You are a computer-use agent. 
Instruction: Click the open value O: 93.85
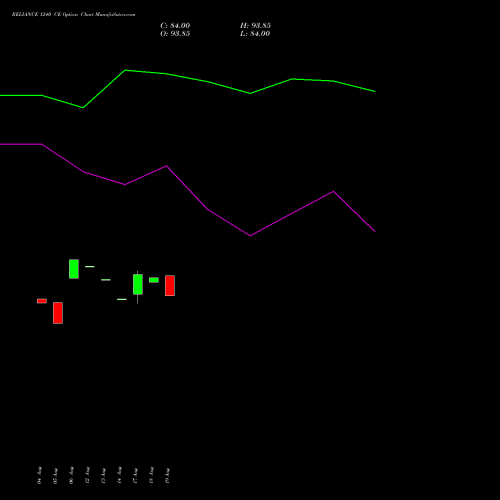click(x=175, y=34)
